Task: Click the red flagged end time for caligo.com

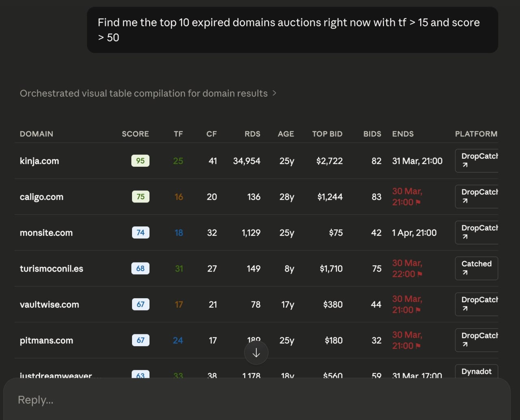Action: (407, 197)
